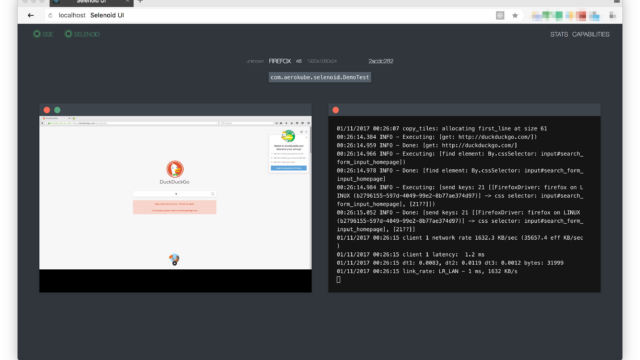
Task: Go back with the browser back arrow
Action: click(31, 16)
